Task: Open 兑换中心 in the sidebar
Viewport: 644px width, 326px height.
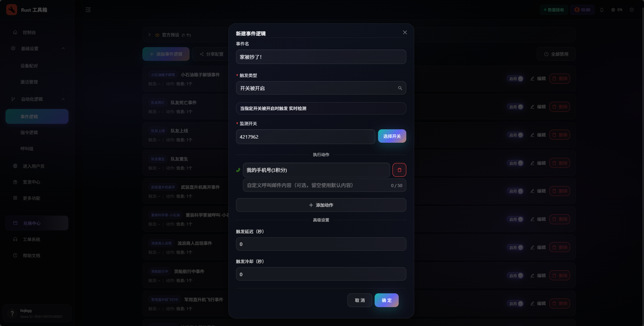Action: pos(37,223)
